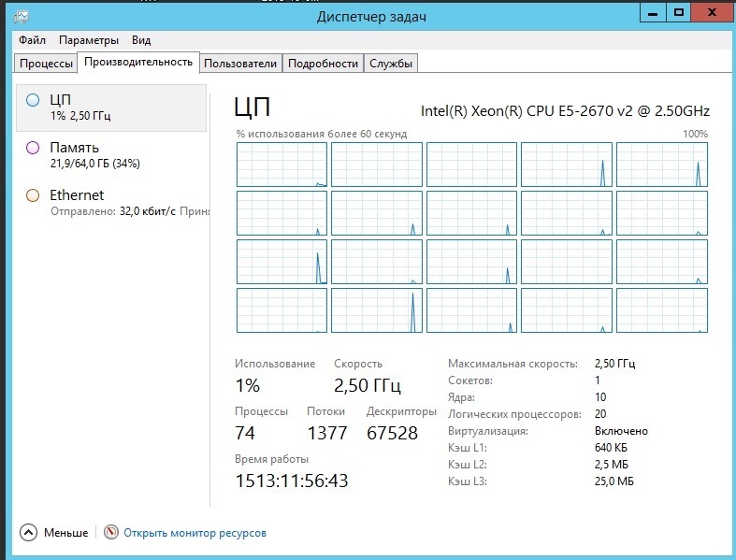Open the Вид menu
The height and width of the screenshot is (560, 736).
(x=141, y=40)
